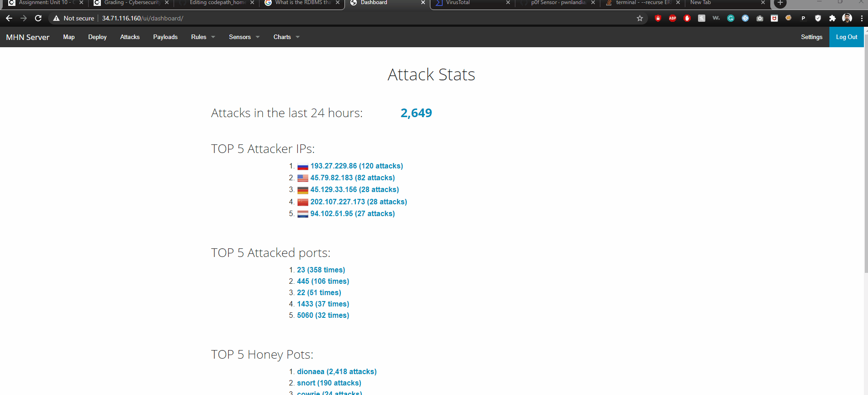Reload the dashboard page
The width and height of the screenshot is (868, 395).
click(x=38, y=18)
